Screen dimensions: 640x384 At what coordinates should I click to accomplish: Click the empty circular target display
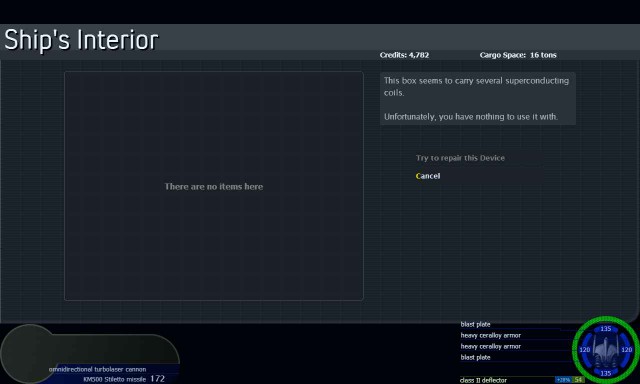[x=28, y=353]
